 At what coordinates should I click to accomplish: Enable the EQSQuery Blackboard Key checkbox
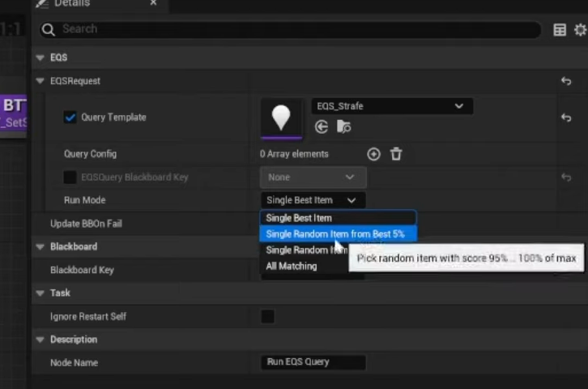point(70,177)
